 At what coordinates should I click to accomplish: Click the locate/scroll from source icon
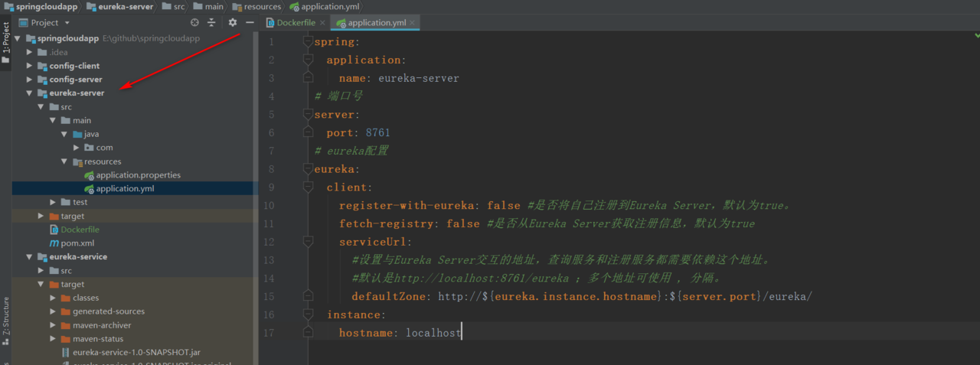pyautogui.click(x=195, y=23)
